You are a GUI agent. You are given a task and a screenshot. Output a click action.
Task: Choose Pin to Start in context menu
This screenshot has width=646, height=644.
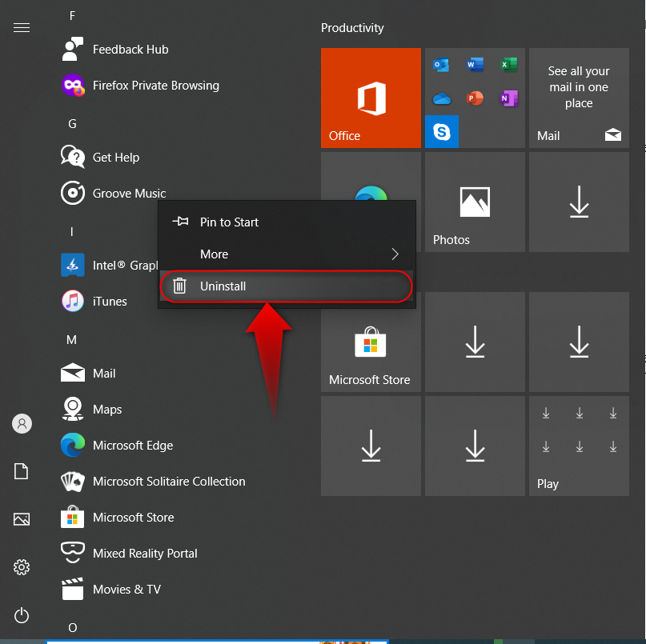click(287, 222)
